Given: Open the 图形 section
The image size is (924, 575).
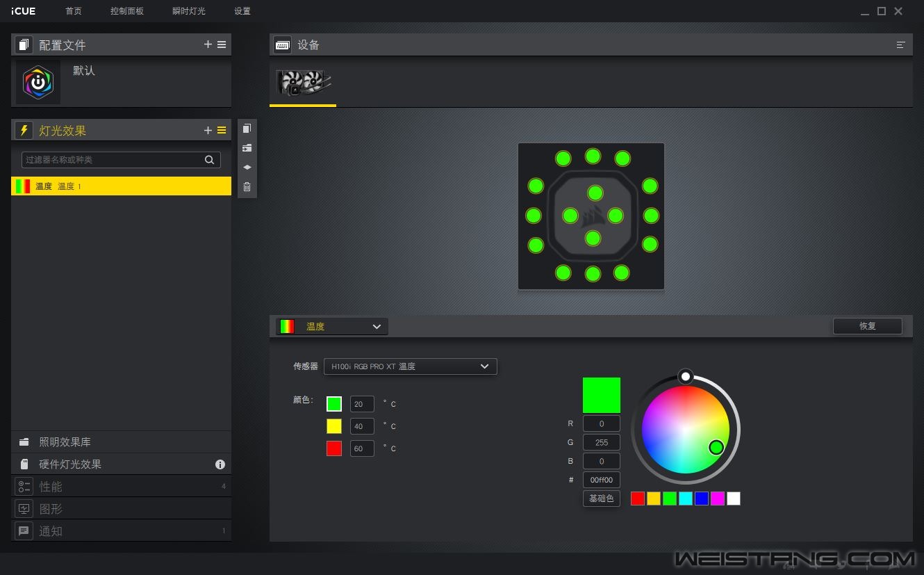Looking at the screenshot, I should point(121,509).
